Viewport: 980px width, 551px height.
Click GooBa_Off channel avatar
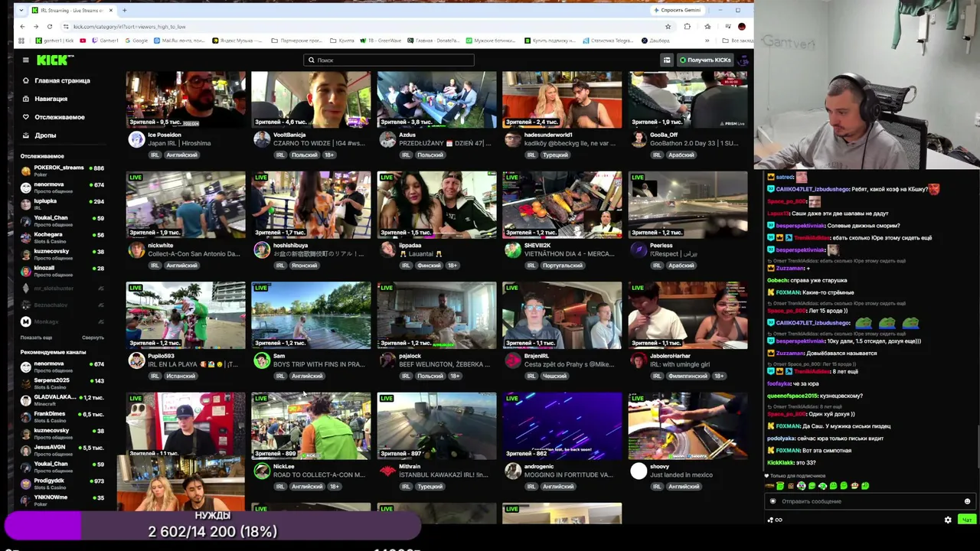639,139
